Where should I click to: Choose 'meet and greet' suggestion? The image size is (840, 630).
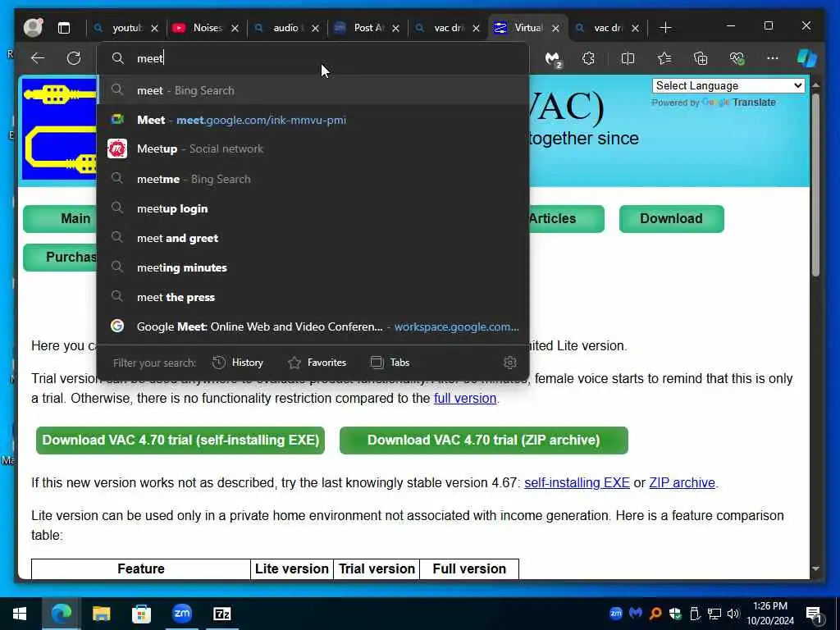(x=313, y=238)
